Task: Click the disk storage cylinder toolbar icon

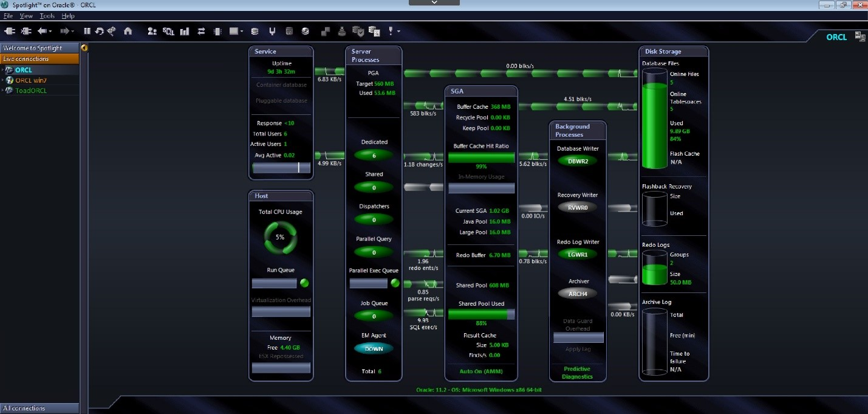Action: 255,30
